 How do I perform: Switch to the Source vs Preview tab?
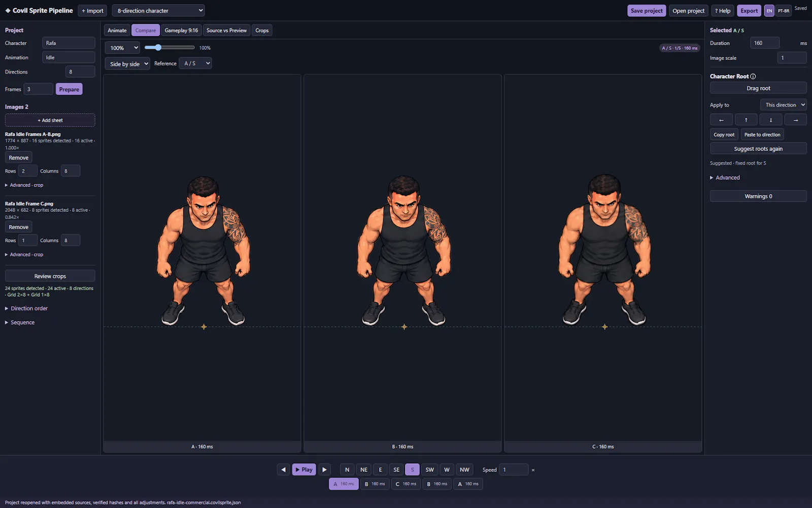(x=226, y=30)
